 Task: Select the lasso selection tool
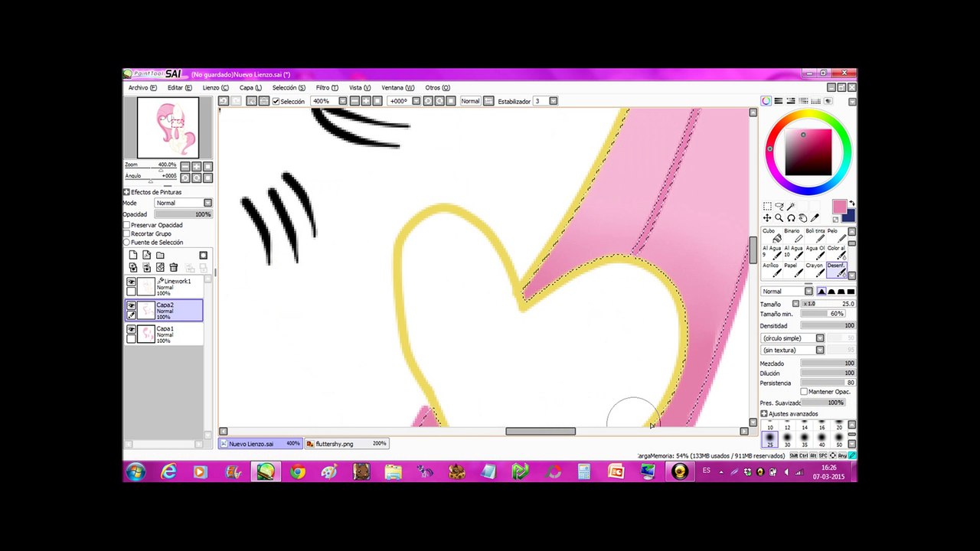coord(779,207)
